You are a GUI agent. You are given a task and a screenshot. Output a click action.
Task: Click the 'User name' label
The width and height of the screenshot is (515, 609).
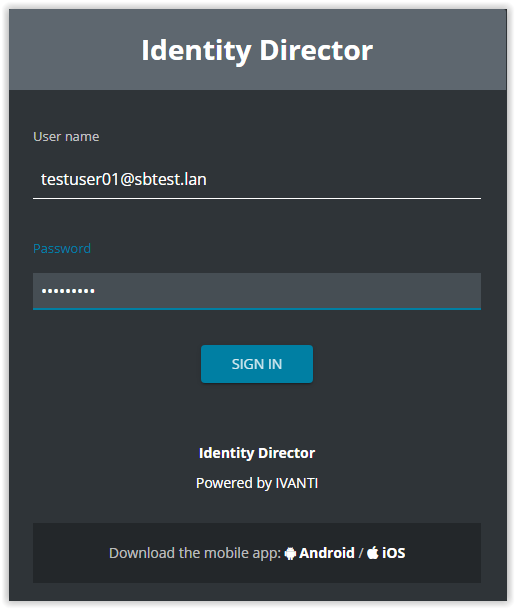point(66,137)
